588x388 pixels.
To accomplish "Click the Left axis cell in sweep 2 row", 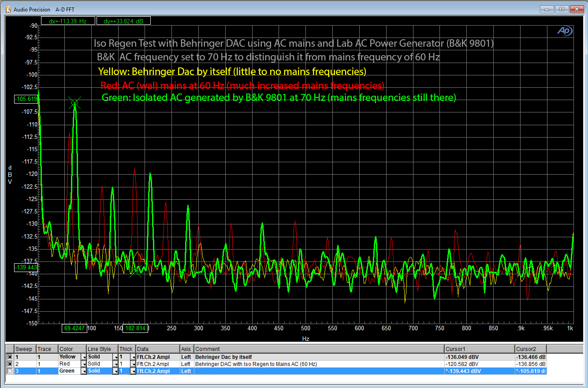I will tap(187, 364).
